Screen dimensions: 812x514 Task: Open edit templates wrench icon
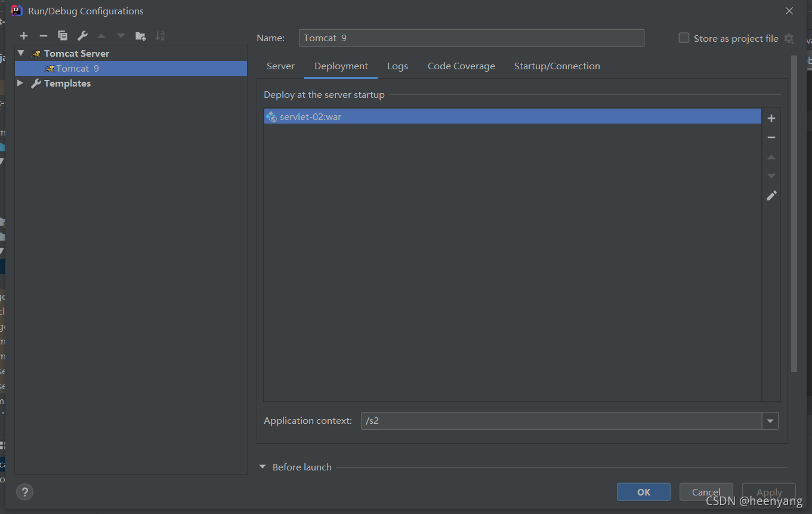coord(82,36)
